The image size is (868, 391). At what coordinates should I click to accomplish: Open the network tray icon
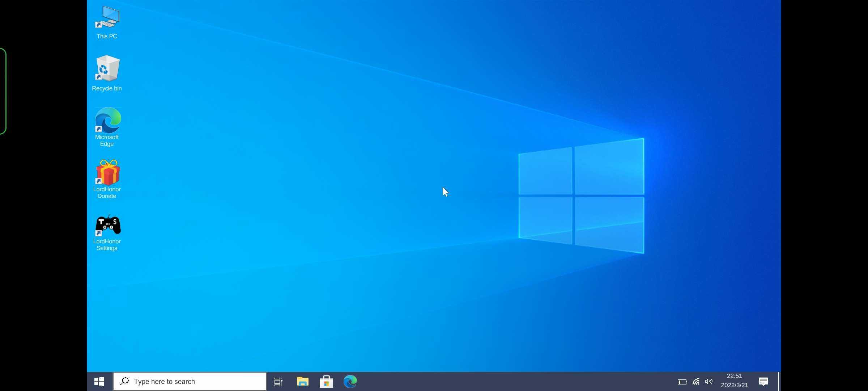(x=696, y=382)
